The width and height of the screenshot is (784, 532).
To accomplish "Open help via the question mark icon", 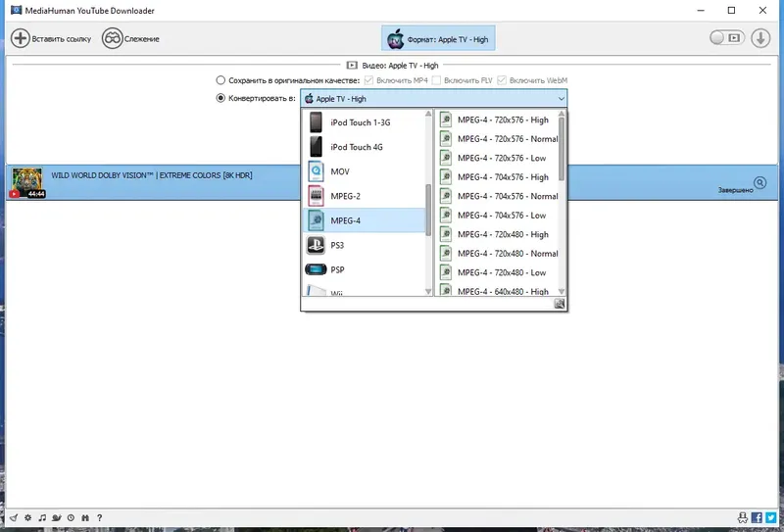I will click(x=100, y=518).
